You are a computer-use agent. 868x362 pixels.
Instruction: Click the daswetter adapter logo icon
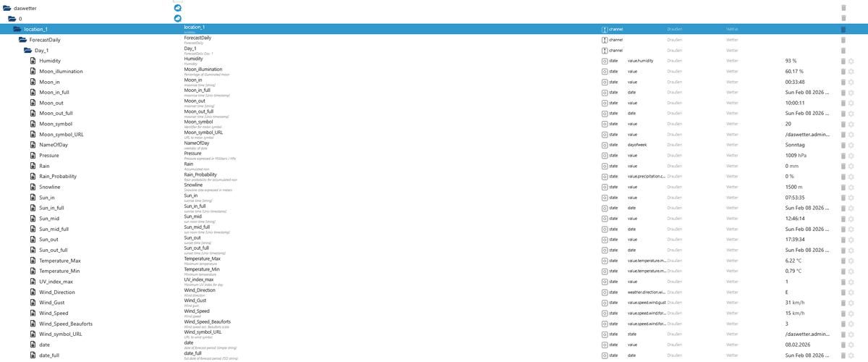click(x=178, y=8)
